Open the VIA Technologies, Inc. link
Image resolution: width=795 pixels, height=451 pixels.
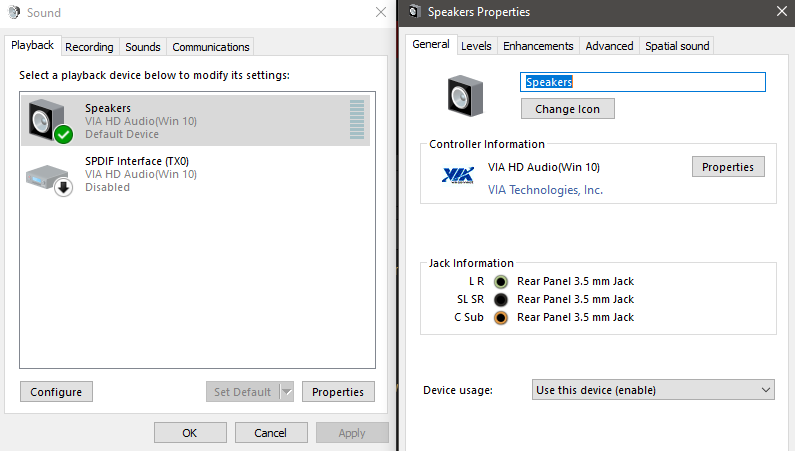point(545,190)
